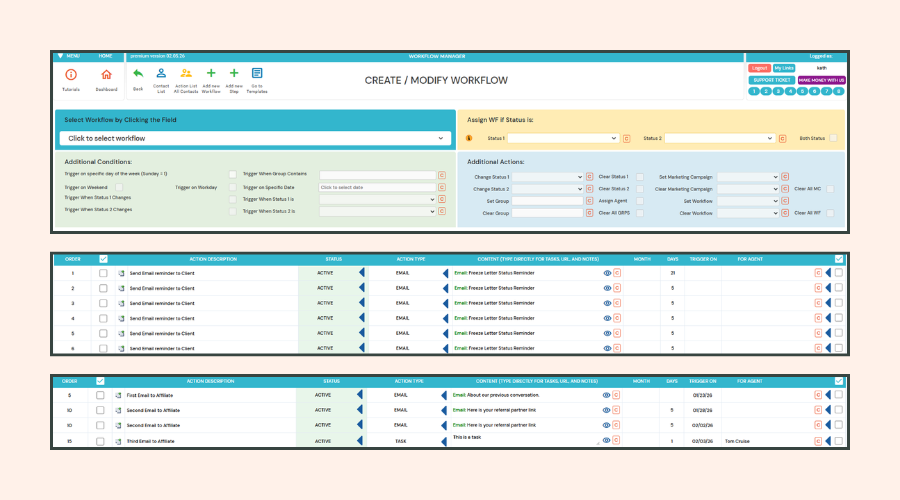Click the round number 8 button

click(x=839, y=91)
